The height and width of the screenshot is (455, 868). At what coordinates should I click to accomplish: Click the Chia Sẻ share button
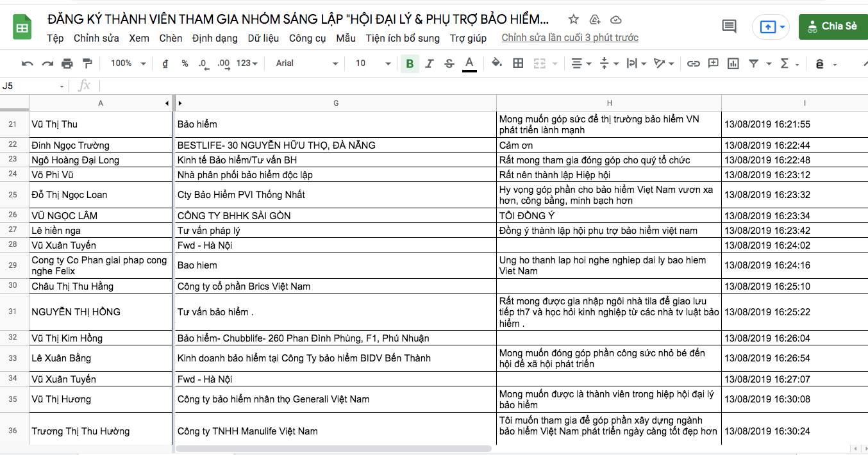click(833, 27)
